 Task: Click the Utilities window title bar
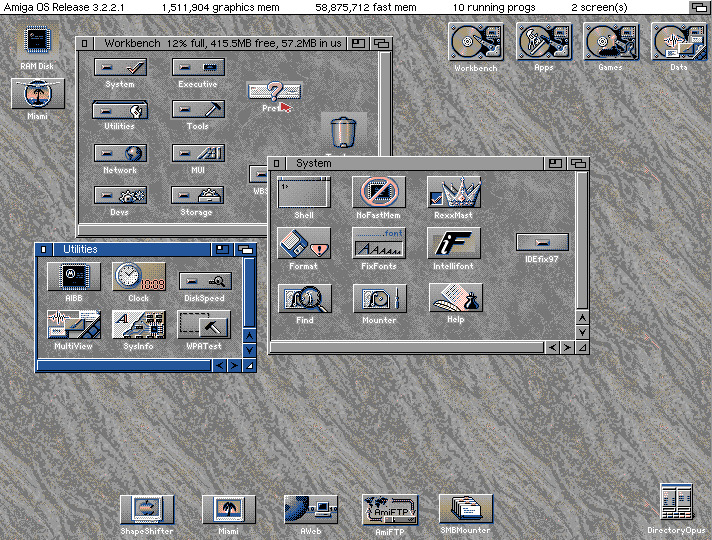pyautogui.click(x=132, y=249)
